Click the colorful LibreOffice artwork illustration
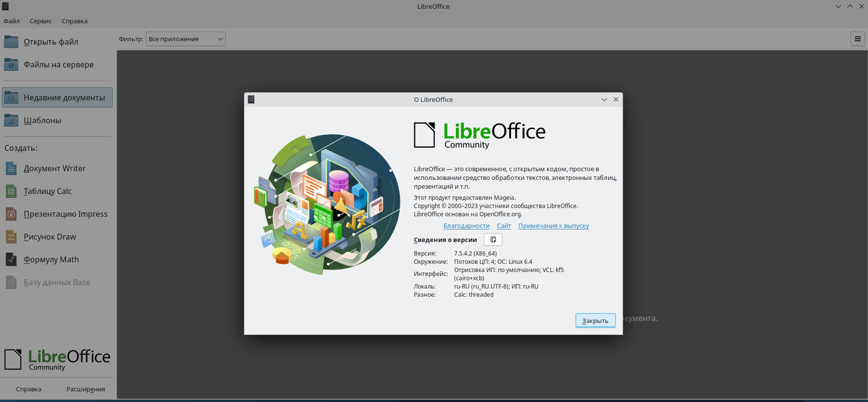 click(x=327, y=204)
